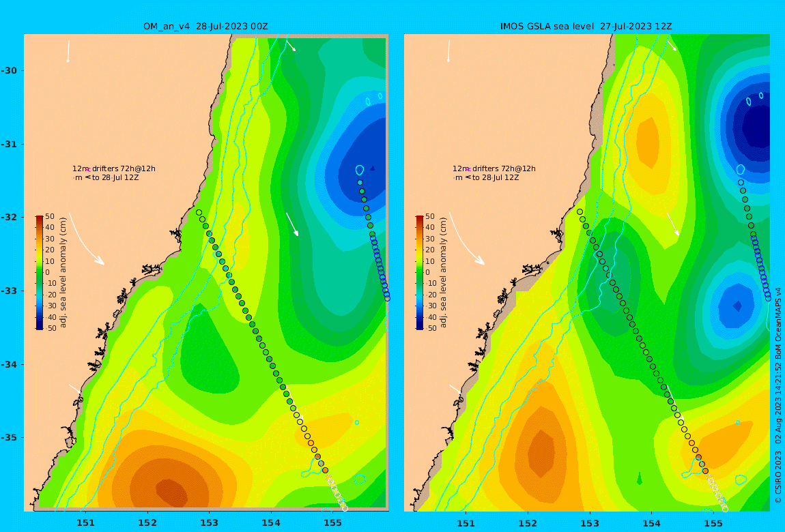Click longitude 154 under the right map

[651, 523]
